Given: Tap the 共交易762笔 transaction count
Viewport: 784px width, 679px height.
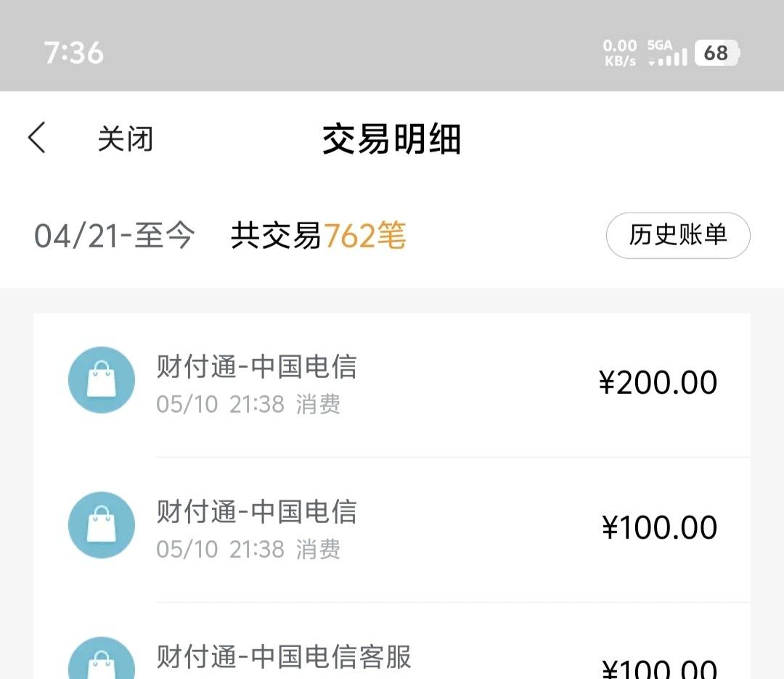Looking at the screenshot, I should click(319, 235).
